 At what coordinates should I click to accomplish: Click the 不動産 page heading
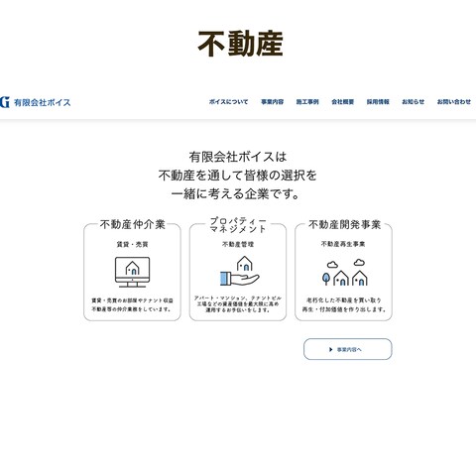(x=240, y=44)
